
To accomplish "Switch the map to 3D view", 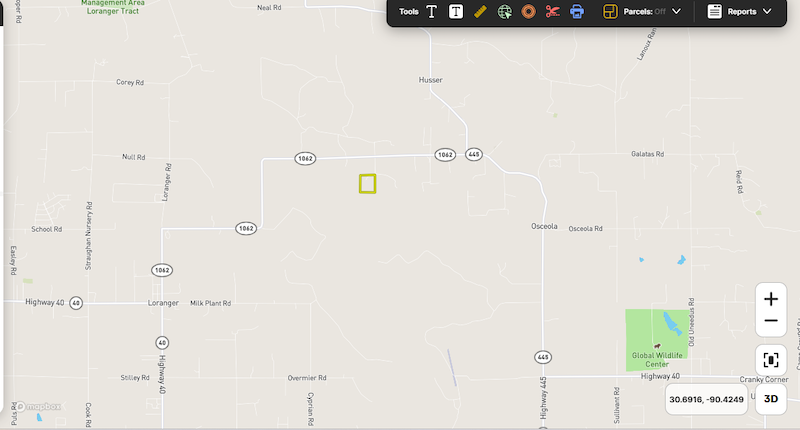I will coord(771,399).
